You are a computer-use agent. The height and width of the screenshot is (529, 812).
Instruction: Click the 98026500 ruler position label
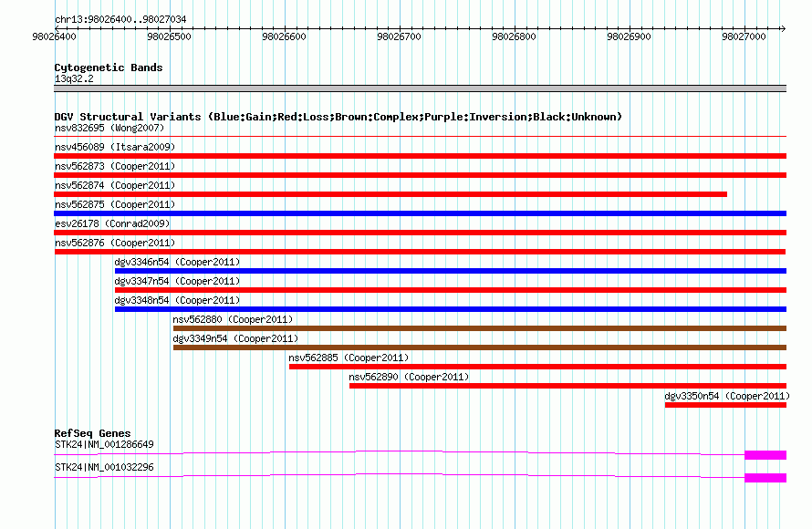pyautogui.click(x=170, y=36)
